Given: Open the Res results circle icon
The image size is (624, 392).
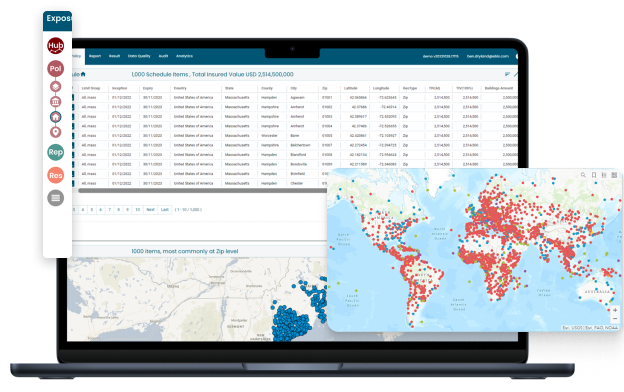Looking at the screenshot, I should 55,175.
